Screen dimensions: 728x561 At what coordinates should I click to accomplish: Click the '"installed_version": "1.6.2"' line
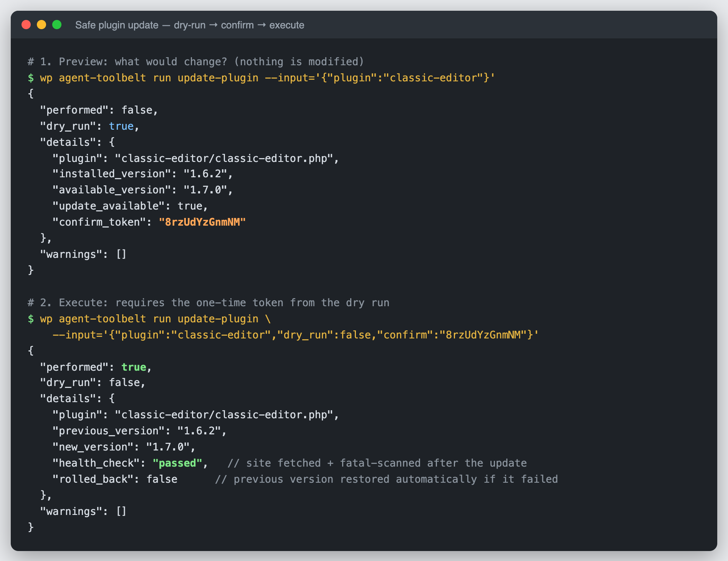[143, 174]
